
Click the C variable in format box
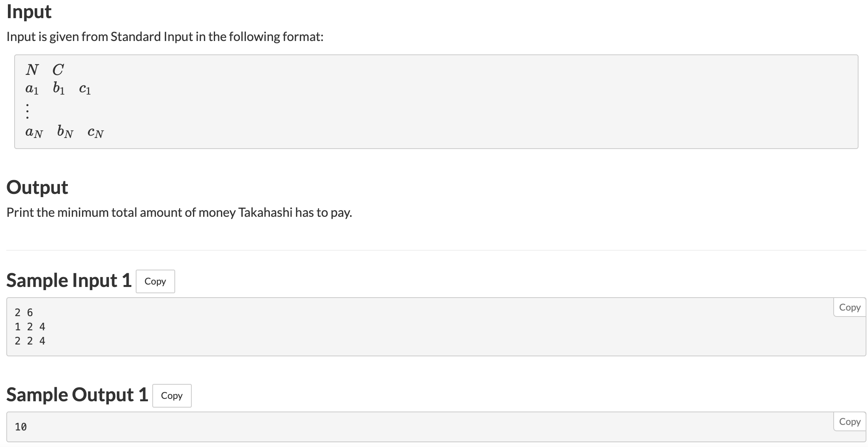coord(58,70)
